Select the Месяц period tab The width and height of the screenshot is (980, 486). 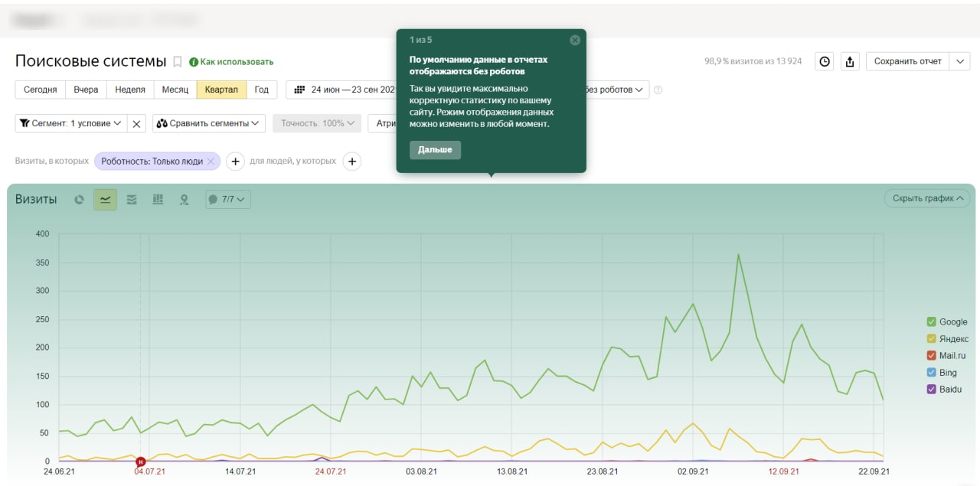pyautogui.click(x=175, y=90)
